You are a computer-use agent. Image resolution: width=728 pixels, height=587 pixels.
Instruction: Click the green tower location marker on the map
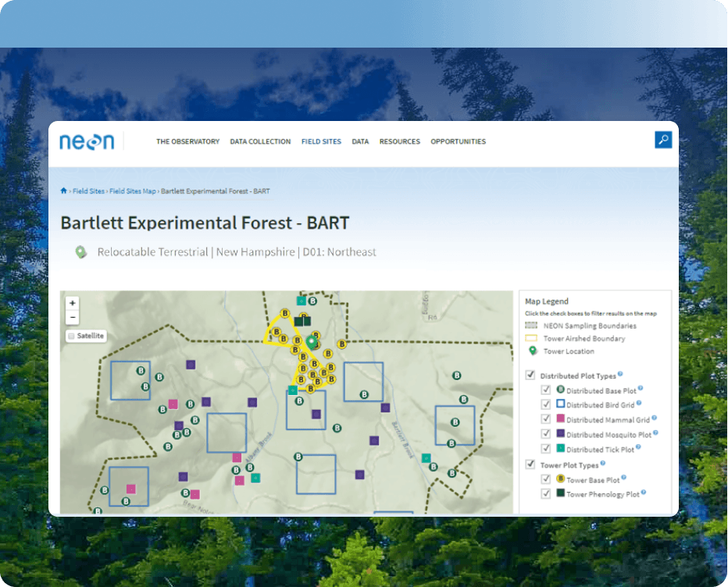(312, 343)
